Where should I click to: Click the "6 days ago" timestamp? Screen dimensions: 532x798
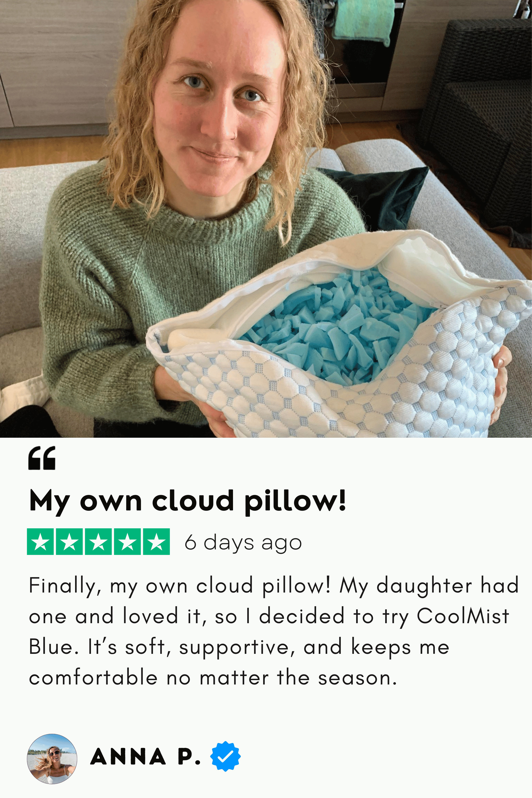click(243, 542)
